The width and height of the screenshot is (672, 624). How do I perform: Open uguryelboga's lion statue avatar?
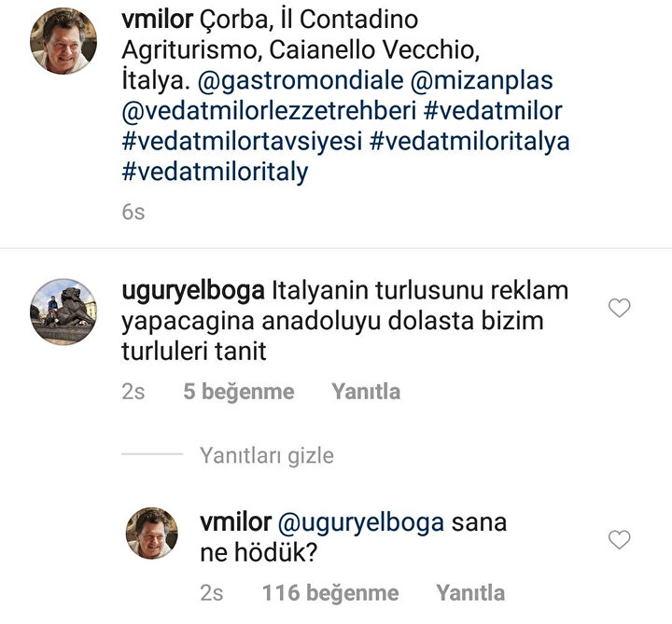63,312
